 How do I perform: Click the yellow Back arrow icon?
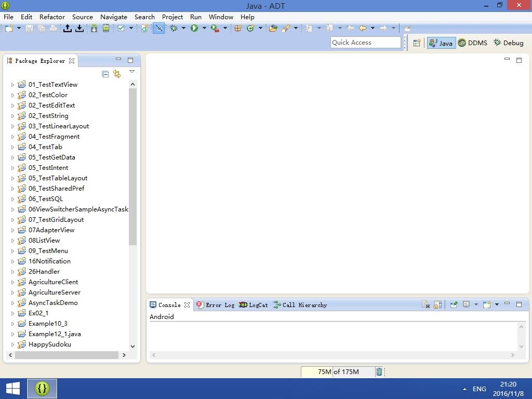(363, 29)
